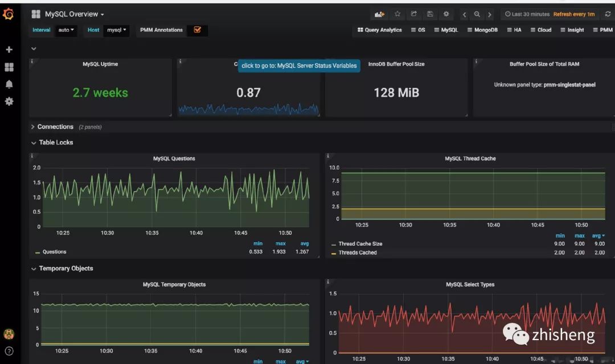Click the MySQL Select Types panel title
The width and height of the screenshot is (615, 364).
[x=470, y=284]
